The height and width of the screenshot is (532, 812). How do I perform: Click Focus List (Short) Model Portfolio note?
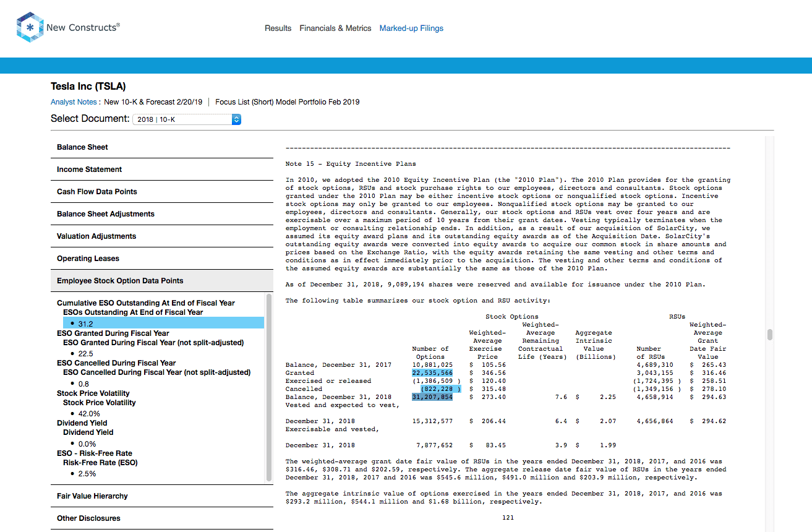point(288,102)
